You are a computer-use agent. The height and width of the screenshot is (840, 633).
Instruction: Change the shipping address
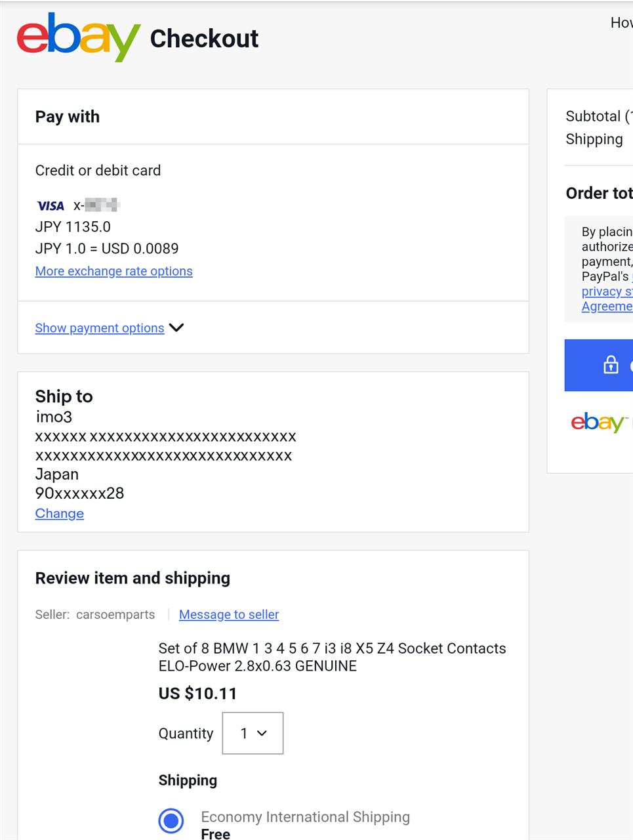pos(60,513)
